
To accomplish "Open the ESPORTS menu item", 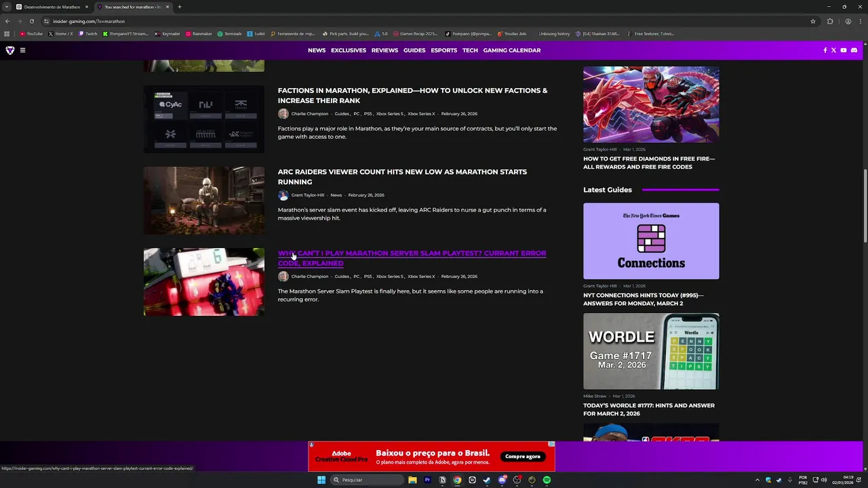I will pos(444,50).
